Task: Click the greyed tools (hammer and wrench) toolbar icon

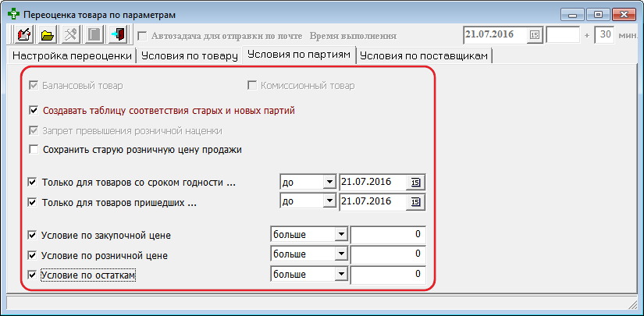Action: pyautogui.click(x=72, y=35)
